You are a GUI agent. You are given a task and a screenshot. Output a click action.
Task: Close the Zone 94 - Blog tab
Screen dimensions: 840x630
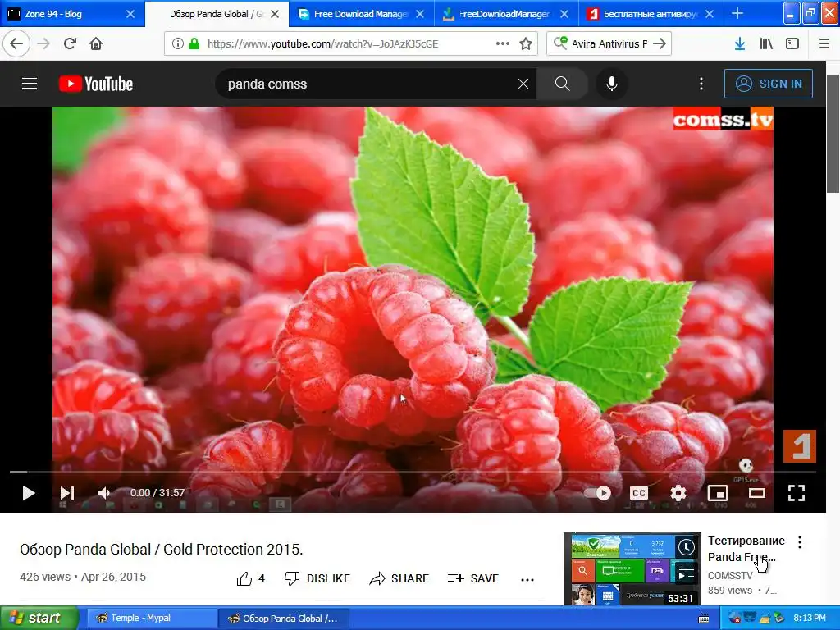[x=130, y=14]
